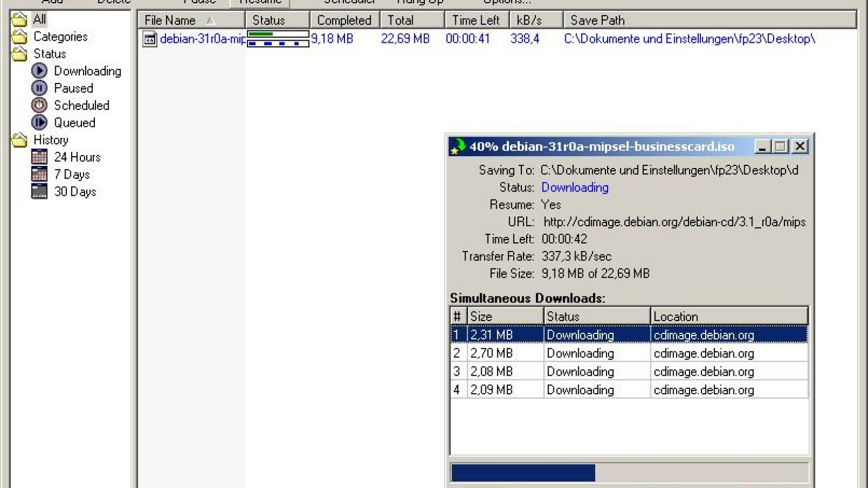The width and height of the screenshot is (868, 488).
Task: Click the Resume button
Action: (259, 2)
